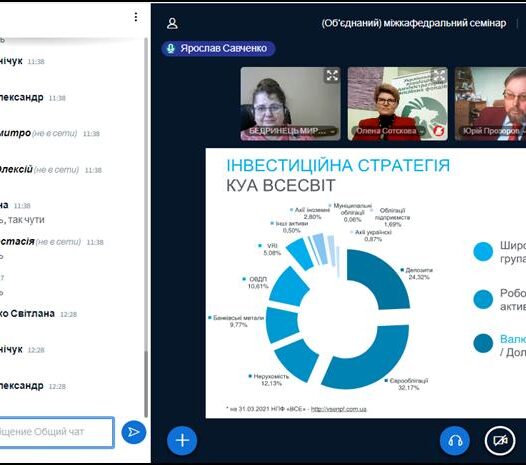Expand БЕДРИНЕЦЬ МИР... webcam to fullscreen
The width and height of the screenshot is (526, 465).
(x=332, y=75)
